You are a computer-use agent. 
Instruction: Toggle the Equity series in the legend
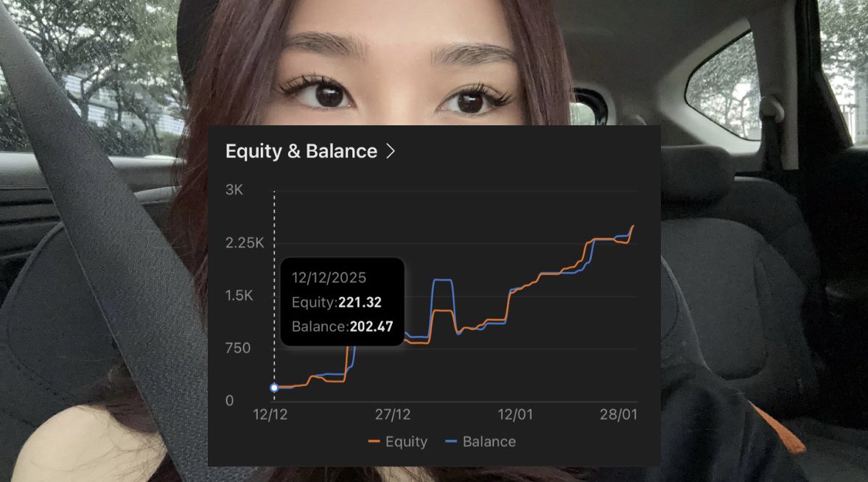coord(398,441)
